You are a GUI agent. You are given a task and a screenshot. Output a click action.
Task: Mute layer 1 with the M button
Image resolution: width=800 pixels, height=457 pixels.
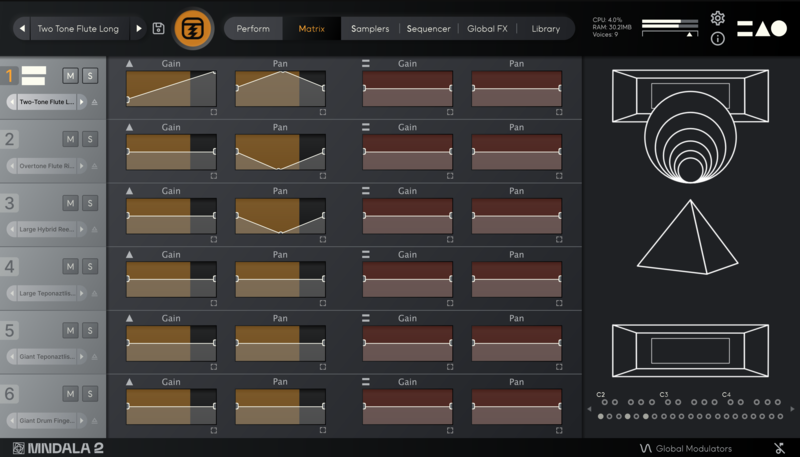point(70,76)
